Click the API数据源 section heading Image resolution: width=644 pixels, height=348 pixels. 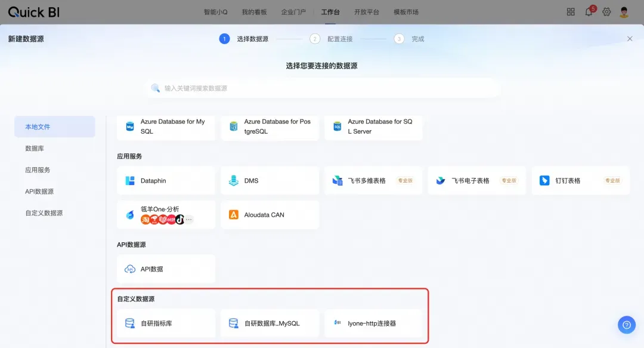point(131,245)
